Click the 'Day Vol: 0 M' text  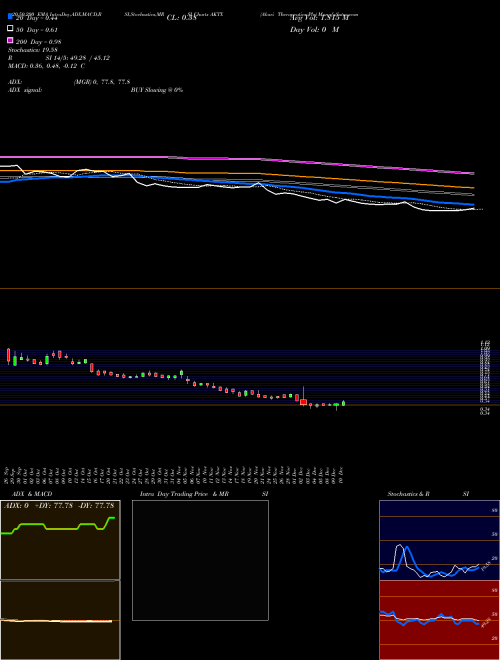(314, 29)
